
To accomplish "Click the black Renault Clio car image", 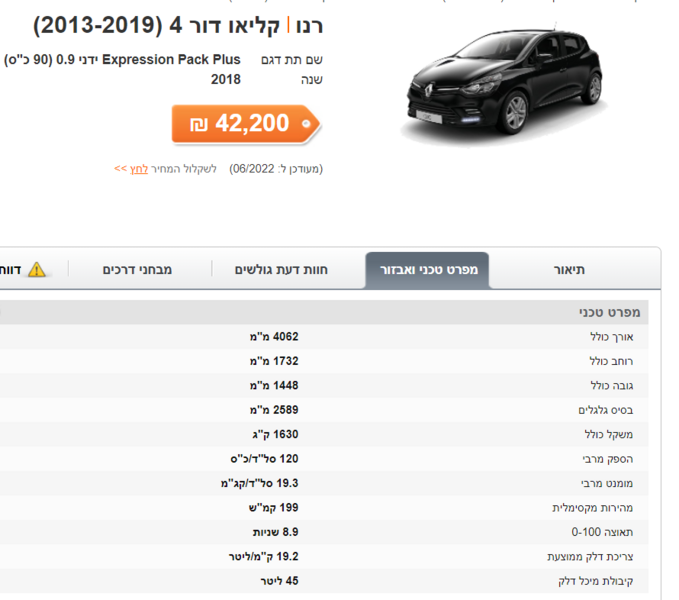I will point(505,83).
